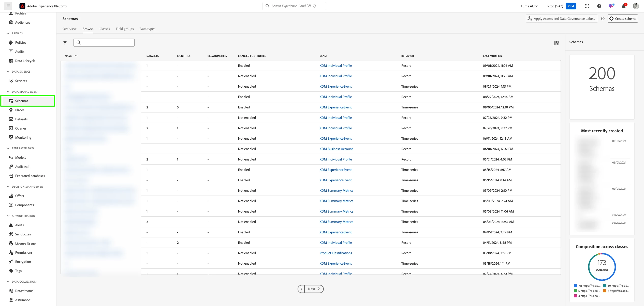Click the Create schema button
The image size is (644, 306).
623,19
